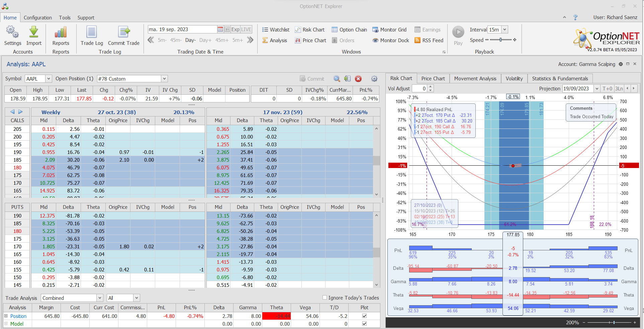Open the Price Chart window from ribbon
Screen dimensions: 644x329
tap(310, 40)
